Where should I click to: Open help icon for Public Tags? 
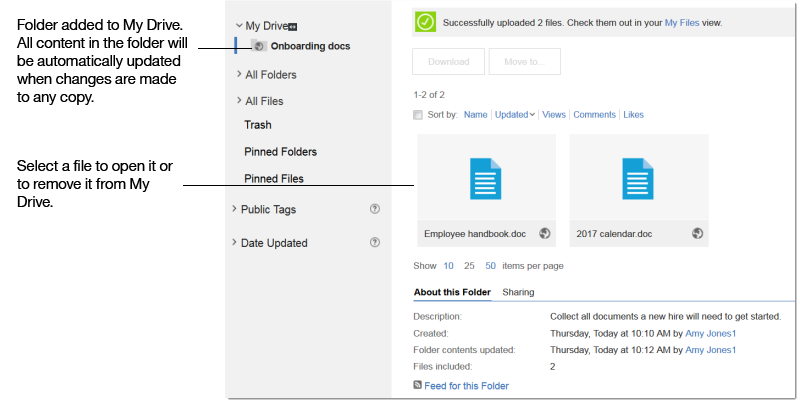click(375, 209)
